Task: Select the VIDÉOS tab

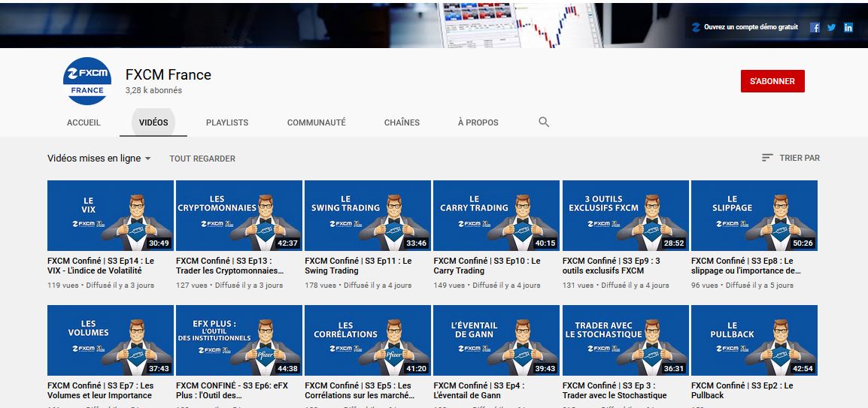Action: pyautogui.click(x=153, y=122)
